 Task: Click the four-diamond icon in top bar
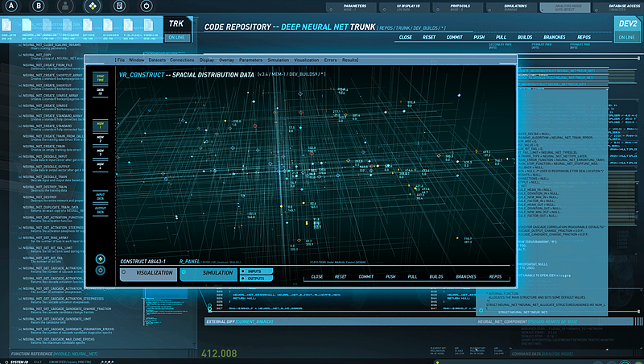click(x=93, y=6)
